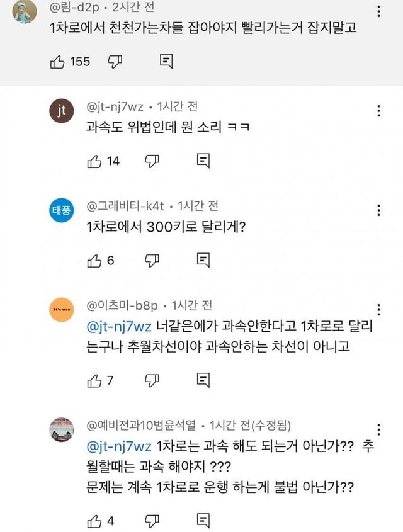
Task: Dislike the first @jt-nj7wz reply
Action: (152, 161)
